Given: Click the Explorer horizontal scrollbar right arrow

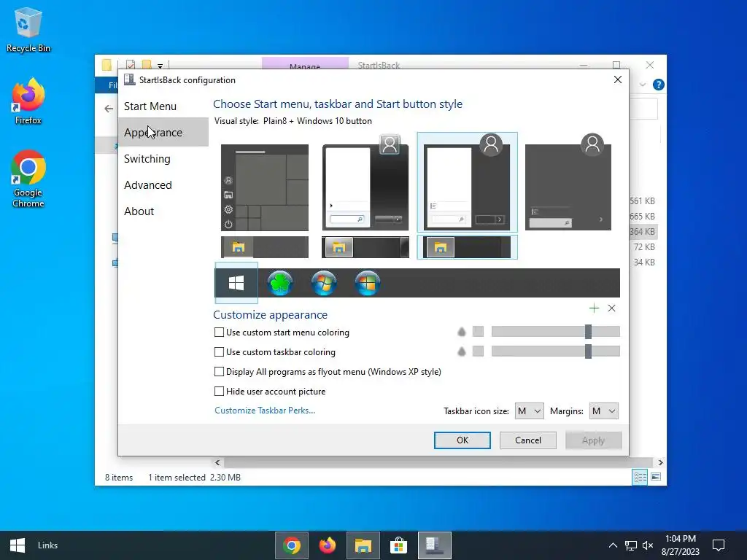Looking at the screenshot, I should 660,462.
